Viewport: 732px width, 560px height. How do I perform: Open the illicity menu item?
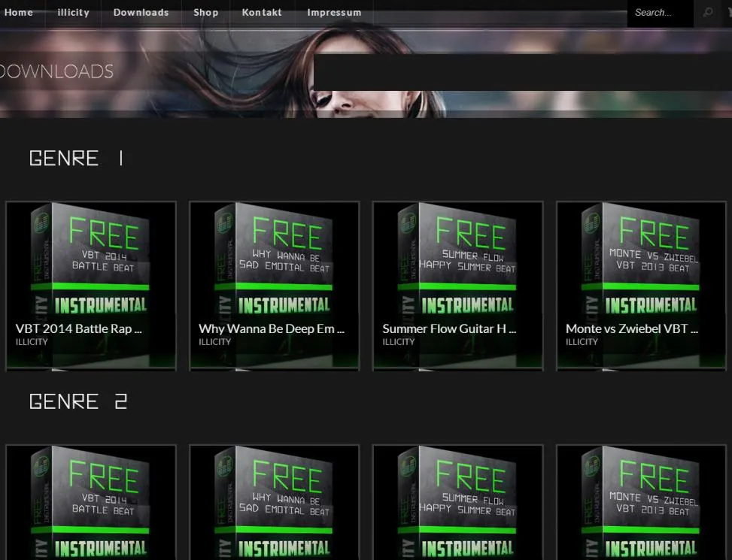(73, 13)
